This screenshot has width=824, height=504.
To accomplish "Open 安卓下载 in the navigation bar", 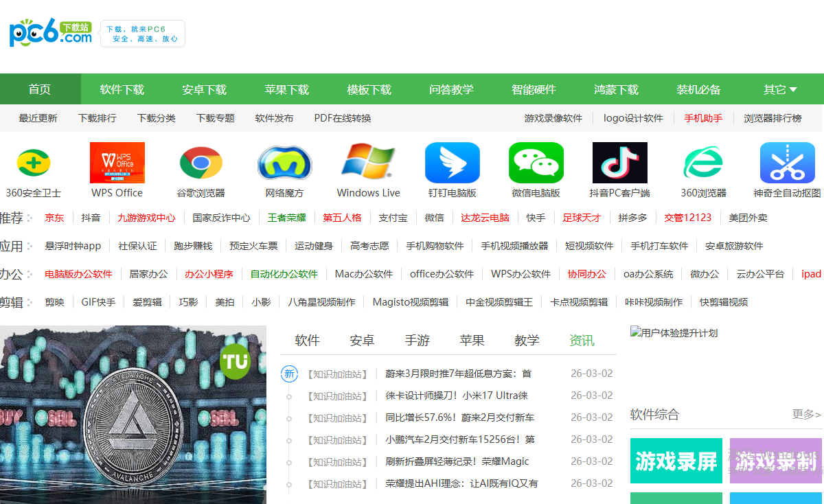I will 205,89.
